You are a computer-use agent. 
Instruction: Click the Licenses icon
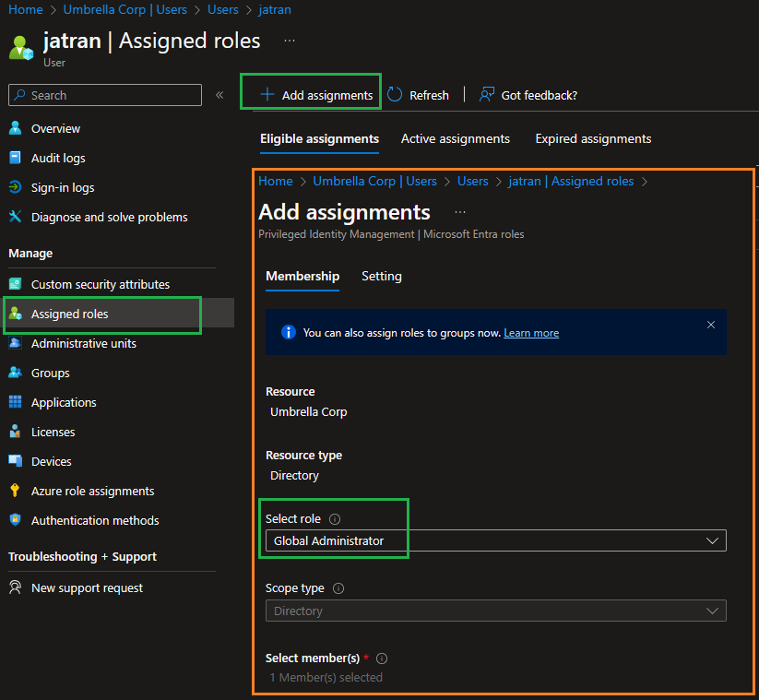tap(15, 432)
